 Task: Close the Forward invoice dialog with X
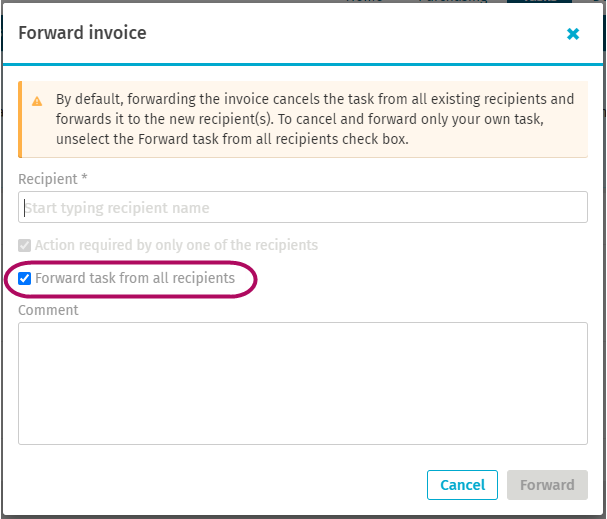coord(573,34)
